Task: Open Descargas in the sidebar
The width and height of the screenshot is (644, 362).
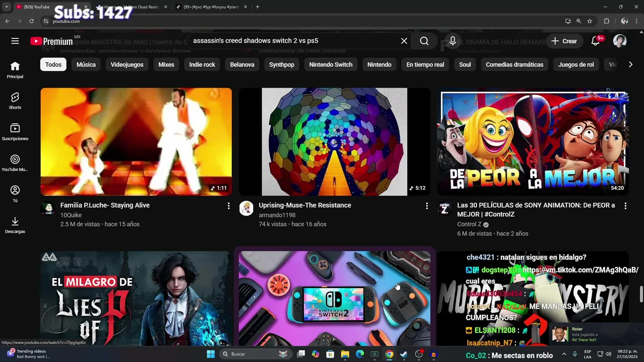Action: click(x=15, y=225)
